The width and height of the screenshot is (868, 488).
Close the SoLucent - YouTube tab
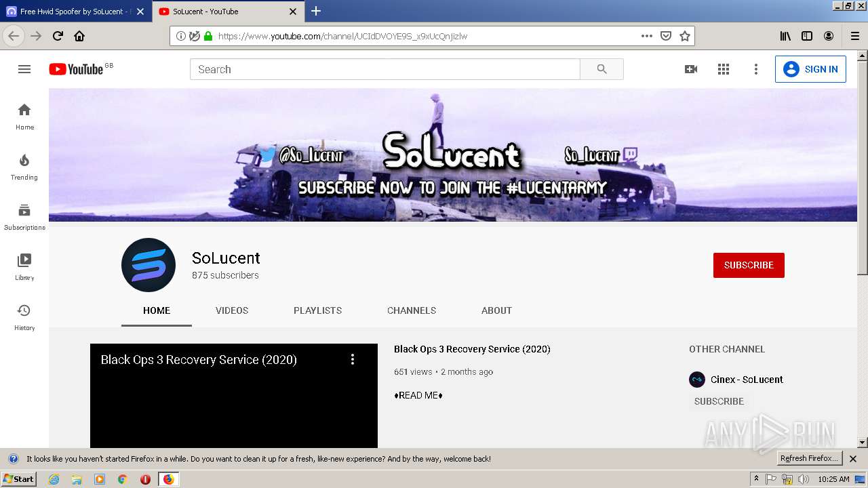click(x=293, y=12)
